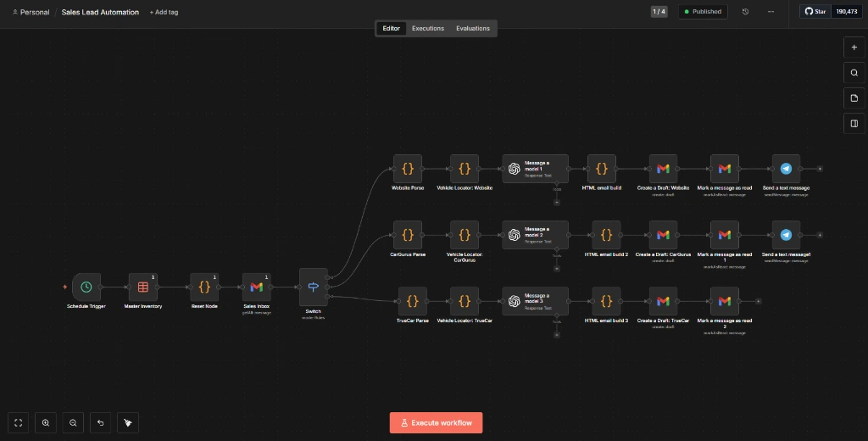Open Create a Draft: Website node
Screen dimensions: 868x441
click(663, 169)
